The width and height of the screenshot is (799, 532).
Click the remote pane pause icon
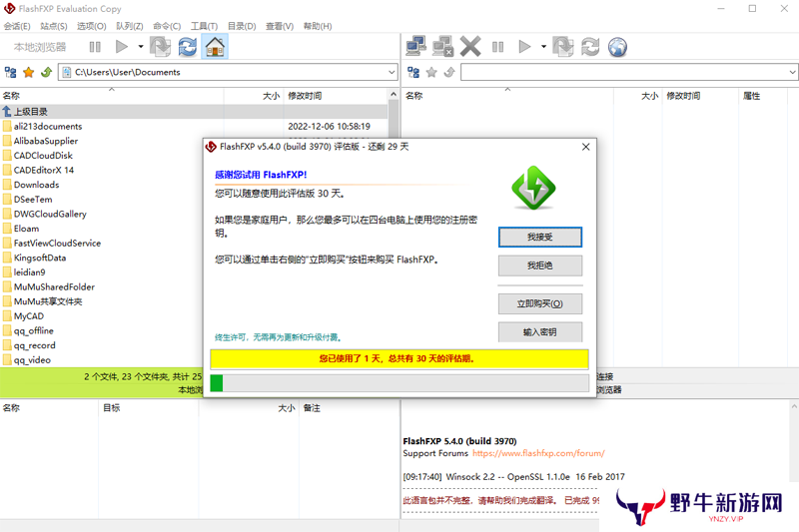click(x=497, y=47)
